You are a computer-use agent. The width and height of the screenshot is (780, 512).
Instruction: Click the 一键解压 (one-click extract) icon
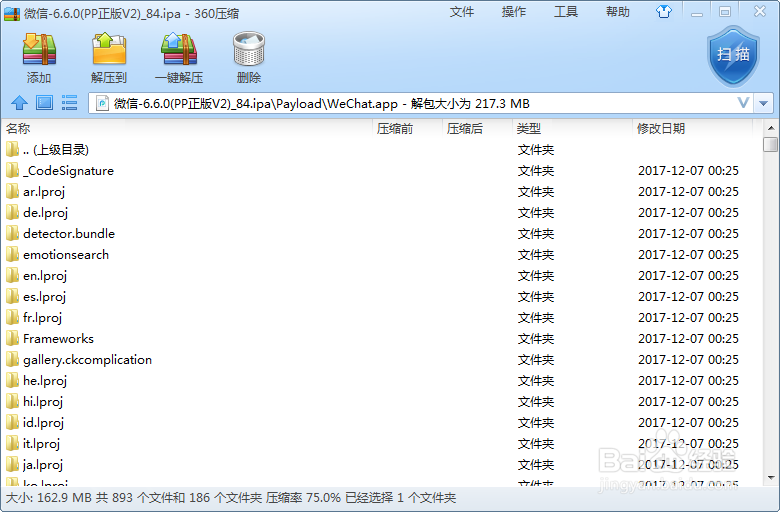[x=179, y=50]
